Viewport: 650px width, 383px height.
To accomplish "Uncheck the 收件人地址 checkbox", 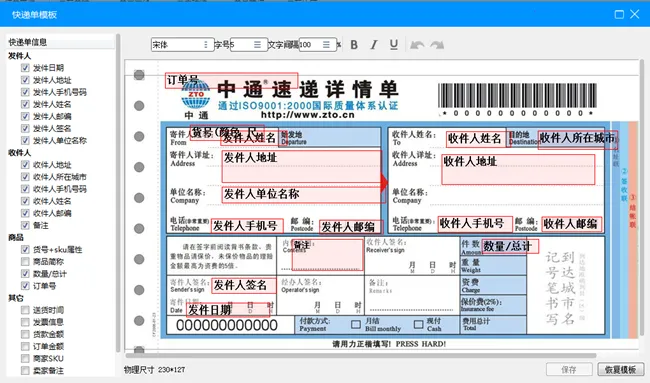I will pyautogui.click(x=25, y=165).
